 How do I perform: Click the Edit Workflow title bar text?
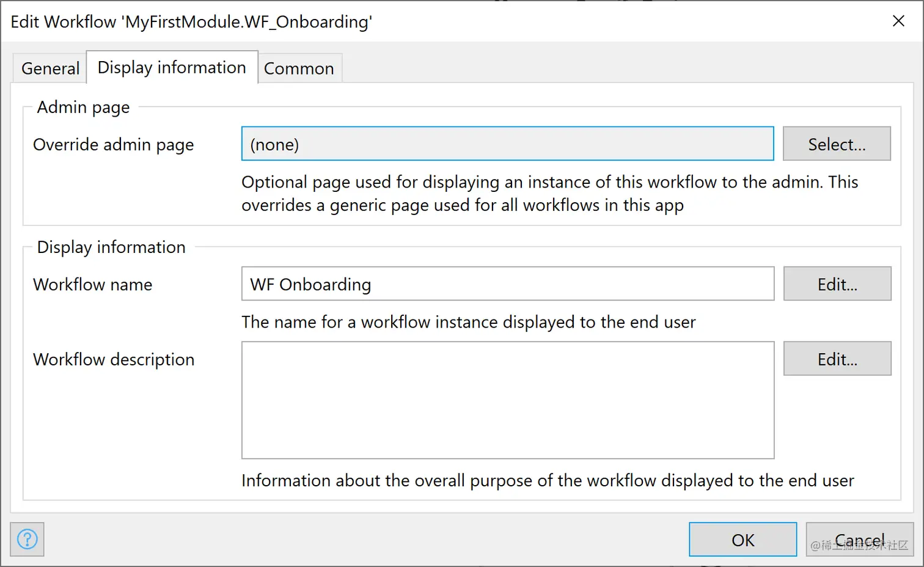(191, 22)
